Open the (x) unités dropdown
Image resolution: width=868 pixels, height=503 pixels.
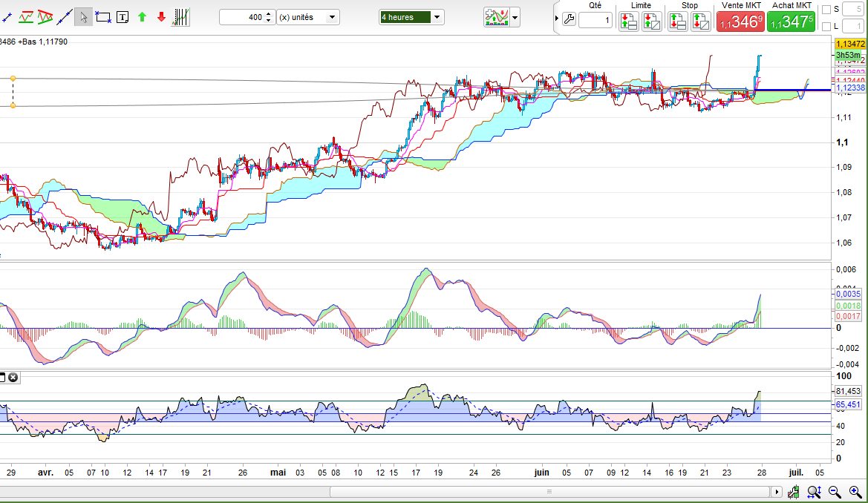click(332, 17)
